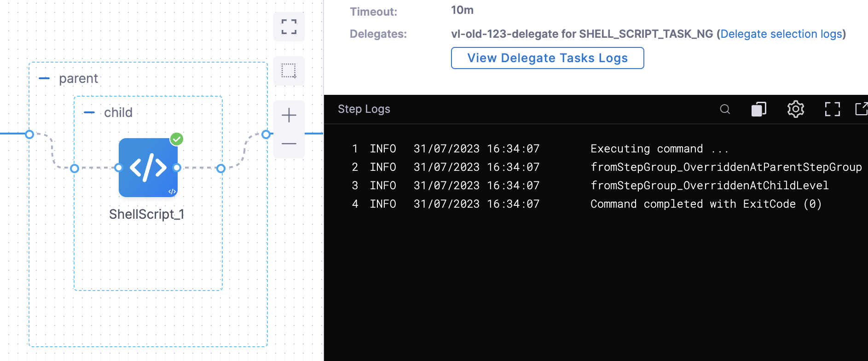This screenshot has width=868, height=361.
Task: Select the fromStepGroup_OverriddenAtChildLevel log line
Action: coord(709,186)
